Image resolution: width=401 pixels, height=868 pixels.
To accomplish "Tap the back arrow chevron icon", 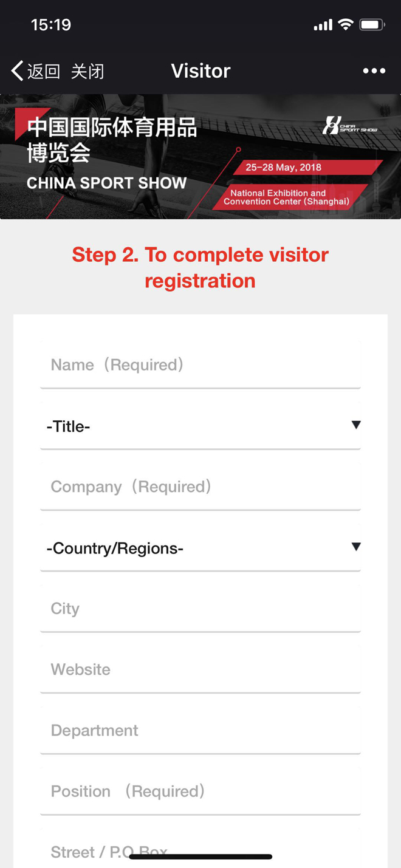I will 17,71.
